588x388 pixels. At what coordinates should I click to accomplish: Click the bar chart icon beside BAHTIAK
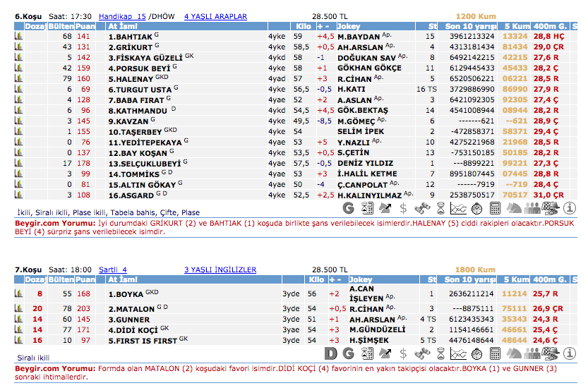(x=20, y=36)
